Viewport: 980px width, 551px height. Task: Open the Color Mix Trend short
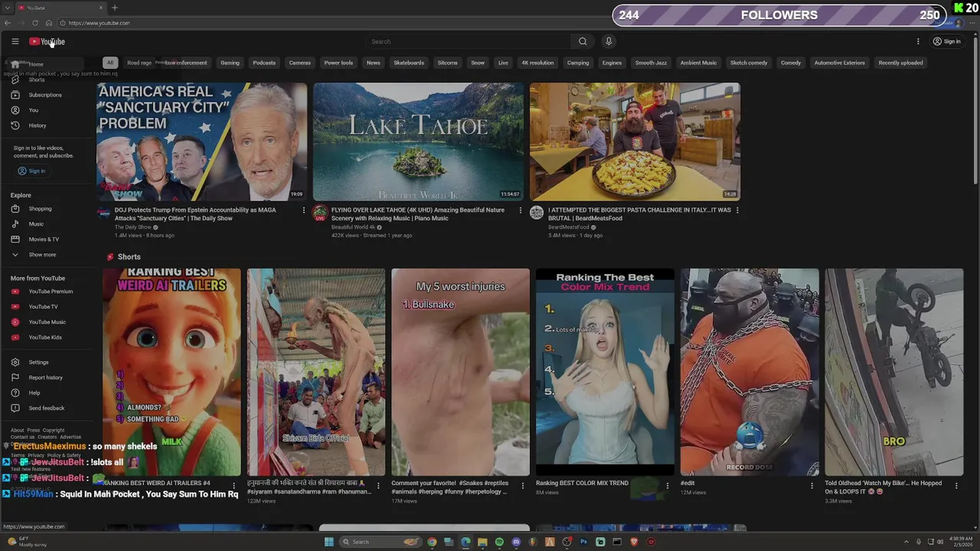605,372
